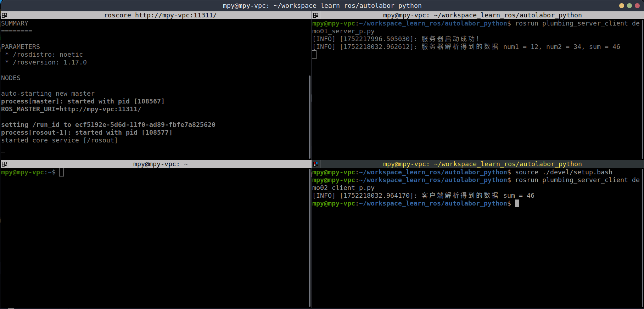The height and width of the screenshot is (309, 644).
Task: Open grouping icon of top-right server terminal
Action: pyautogui.click(x=315, y=15)
